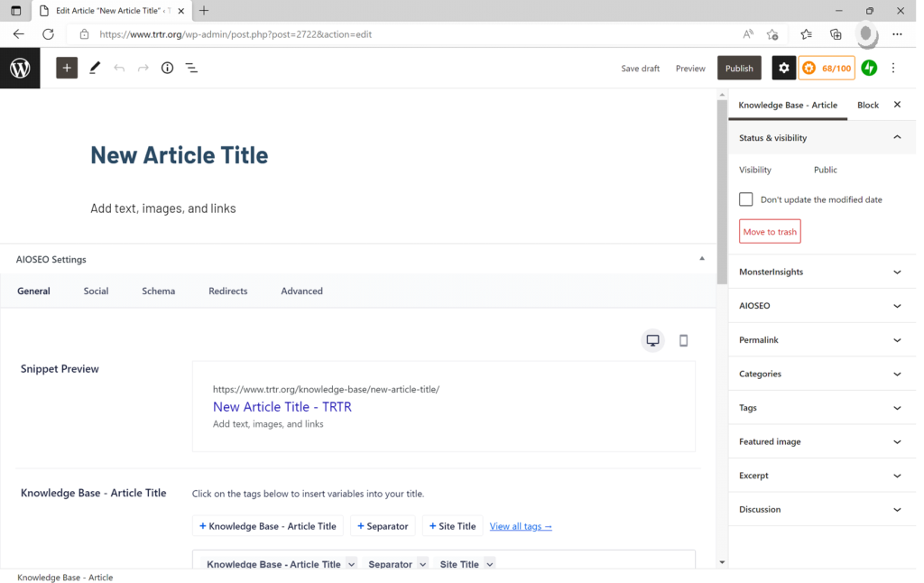Collapse the AIOSEO Settings metabox

(702, 259)
